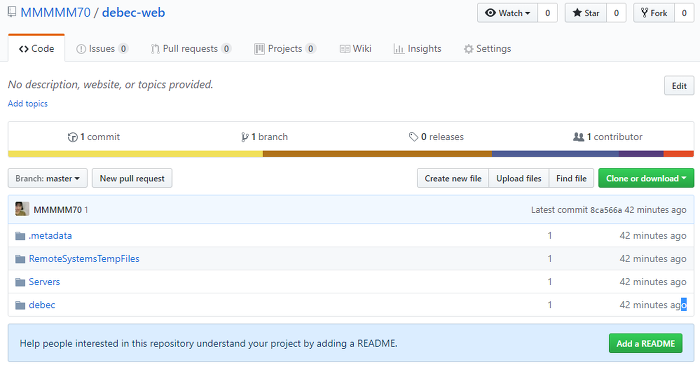Viewport: 700px width, 367px height.
Task: Open the debec-web repository title link
Action: click(x=133, y=13)
